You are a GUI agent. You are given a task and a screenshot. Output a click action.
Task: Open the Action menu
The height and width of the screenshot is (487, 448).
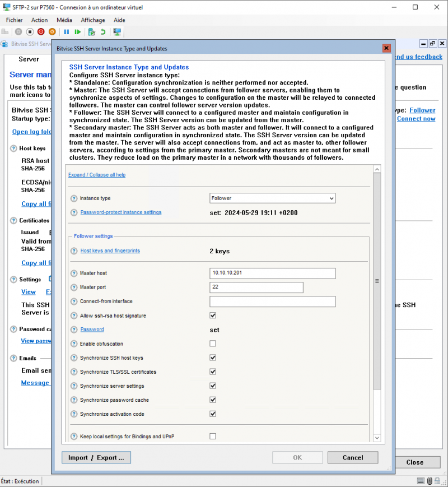39,20
